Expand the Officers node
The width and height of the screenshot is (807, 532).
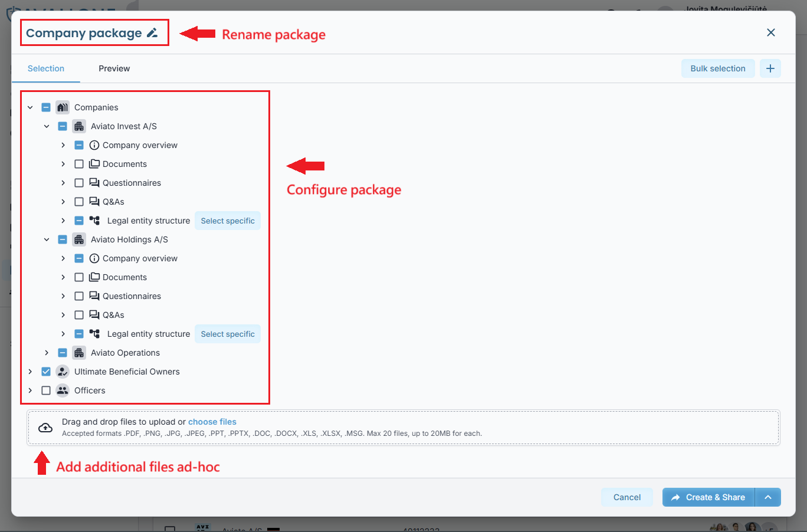pos(30,390)
